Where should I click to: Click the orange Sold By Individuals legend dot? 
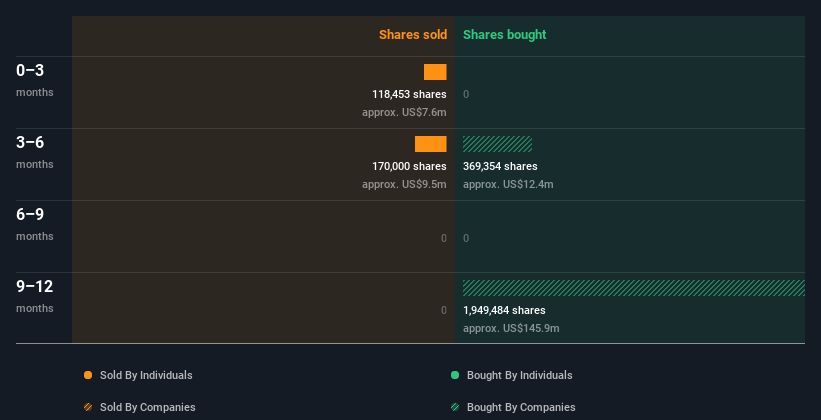point(88,375)
